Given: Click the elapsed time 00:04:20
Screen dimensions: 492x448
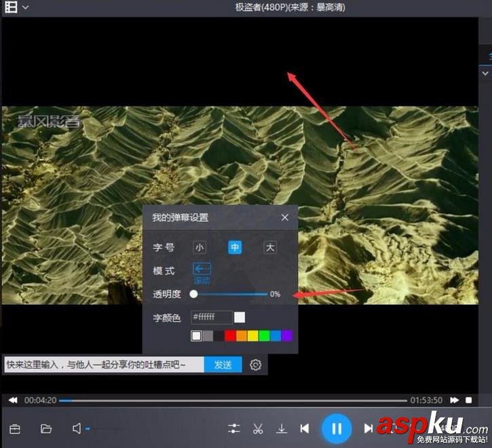Looking at the screenshot, I should (x=41, y=400).
